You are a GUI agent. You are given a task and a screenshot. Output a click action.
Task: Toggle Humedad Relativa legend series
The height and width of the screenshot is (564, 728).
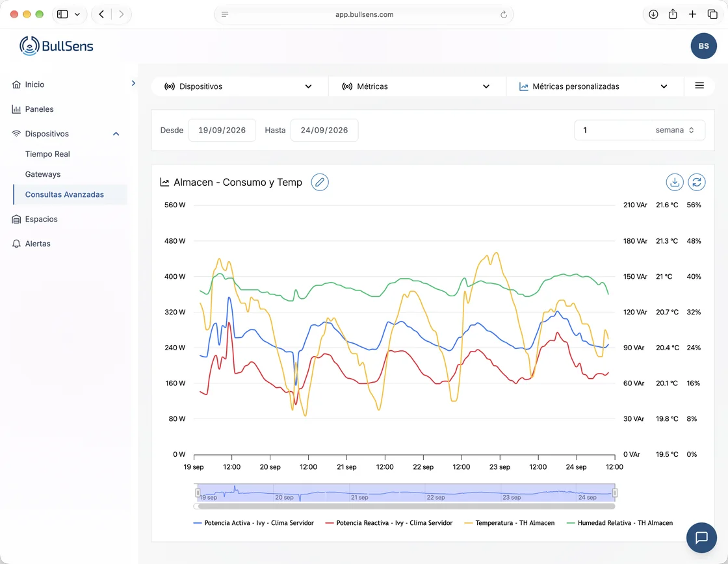pos(620,523)
